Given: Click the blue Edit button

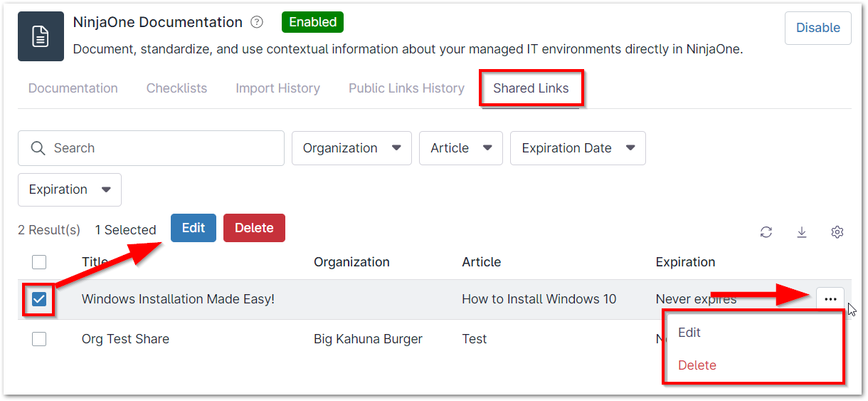Looking at the screenshot, I should [194, 228].
